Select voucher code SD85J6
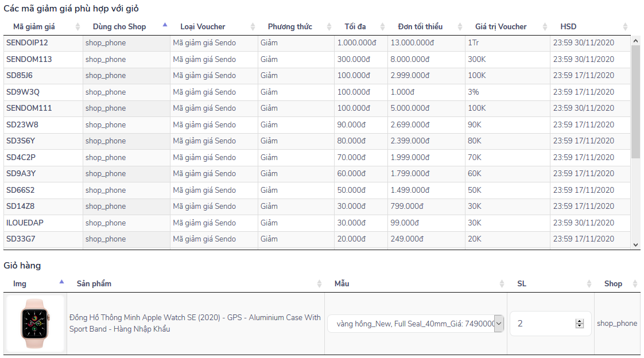Image resolution: width=644 pixels, height=358 pixels. 20,76
